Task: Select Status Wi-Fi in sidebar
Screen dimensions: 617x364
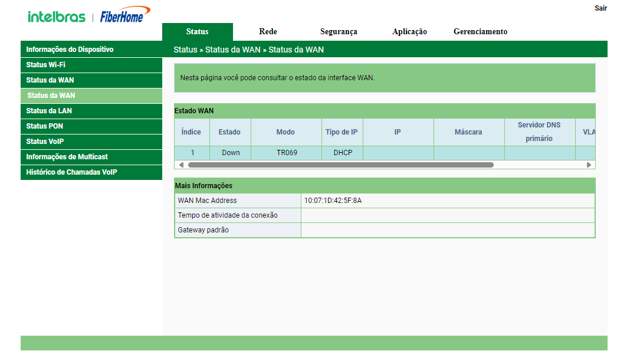Action: coord(91,65)
